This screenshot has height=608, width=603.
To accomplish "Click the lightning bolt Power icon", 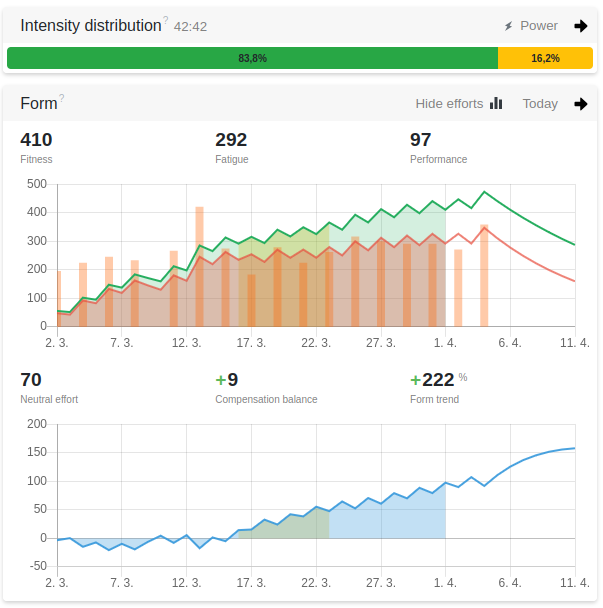I will coord(508,26).
